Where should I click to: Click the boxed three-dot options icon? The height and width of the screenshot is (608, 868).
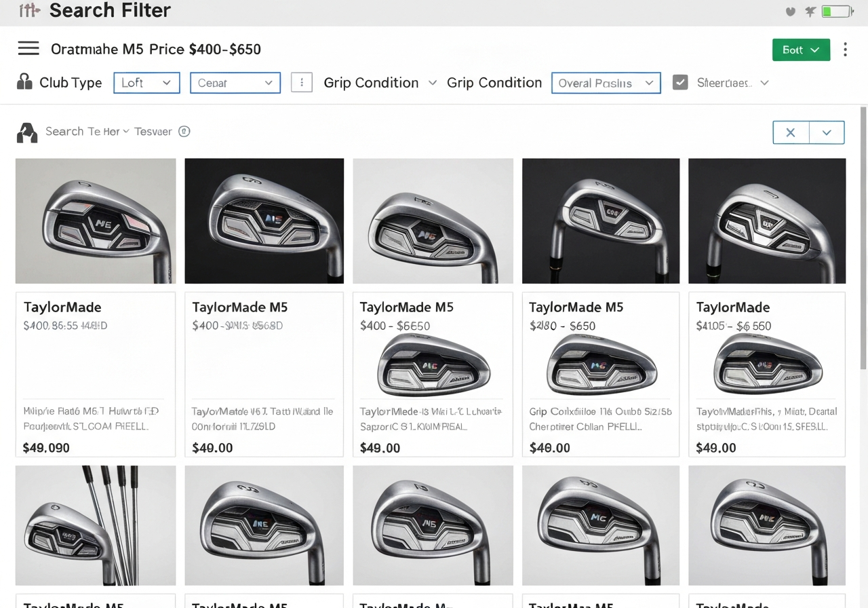(x=301, y=83)
